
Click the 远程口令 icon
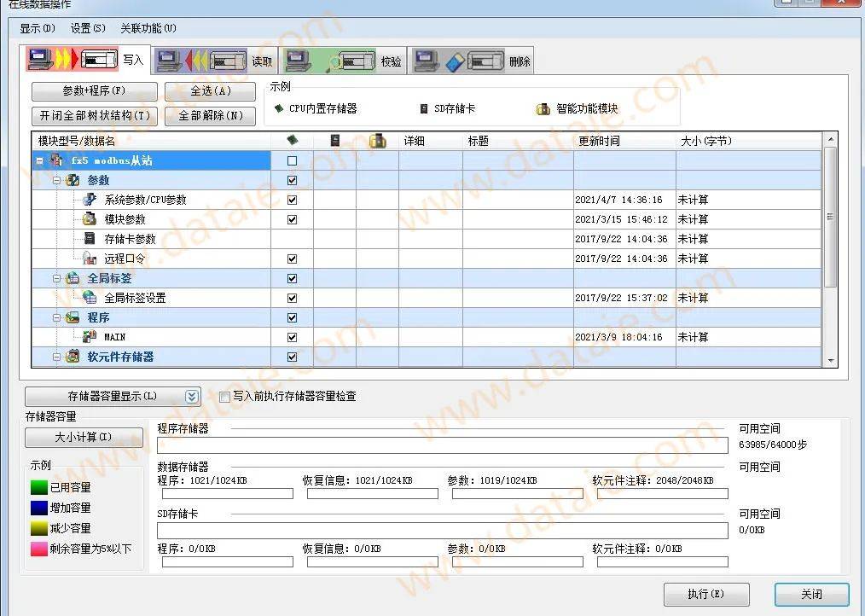coord(90,259)
